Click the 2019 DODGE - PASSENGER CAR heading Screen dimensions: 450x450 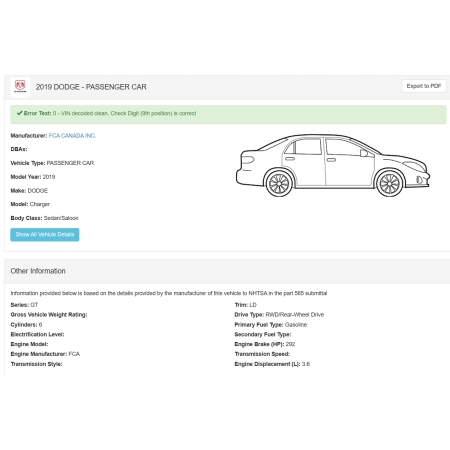[x=91, y=87]
